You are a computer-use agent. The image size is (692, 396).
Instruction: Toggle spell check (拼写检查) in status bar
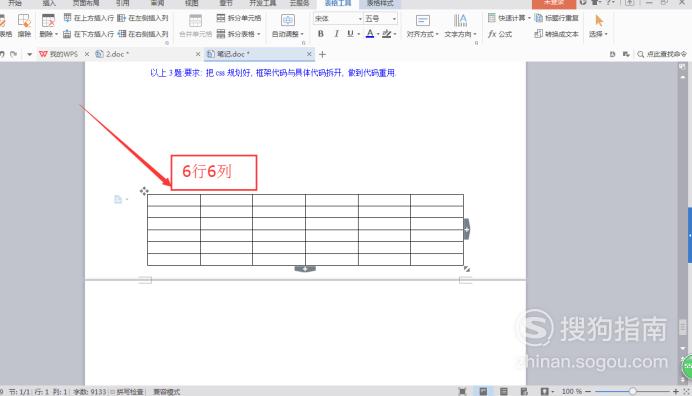tap(127, 392)
